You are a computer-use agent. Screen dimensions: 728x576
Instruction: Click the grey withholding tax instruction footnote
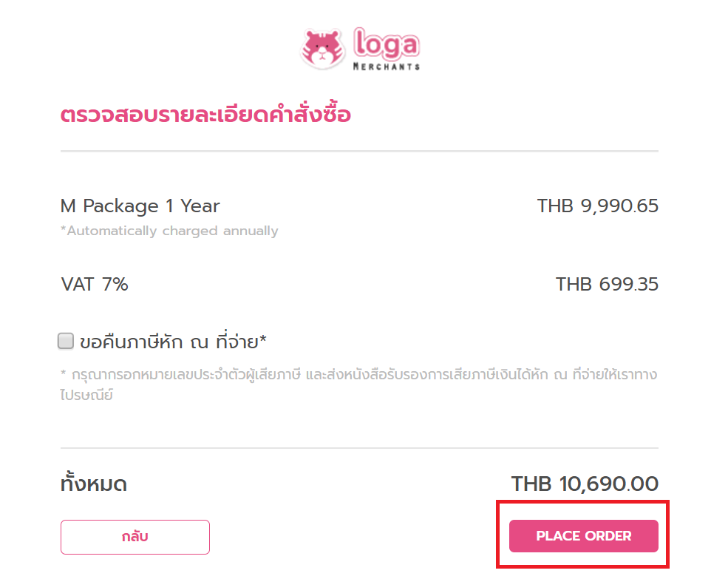click(x=359, y=384)
